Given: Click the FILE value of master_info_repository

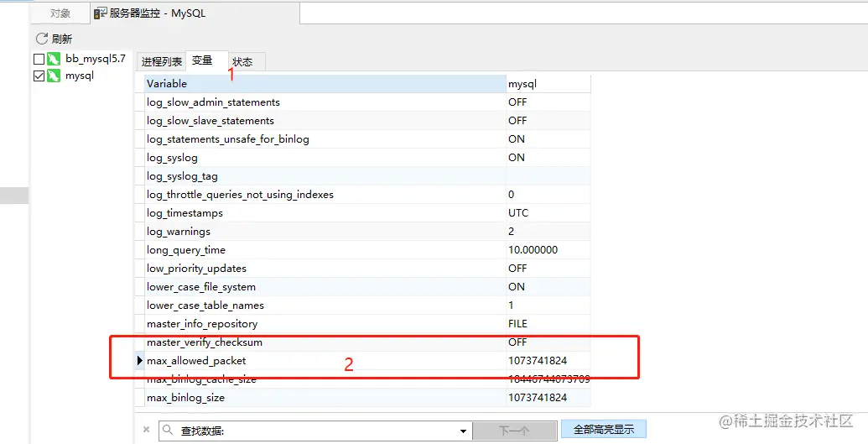Looking at the screenshot, I should pyautogui.click(x=517, y=324).
